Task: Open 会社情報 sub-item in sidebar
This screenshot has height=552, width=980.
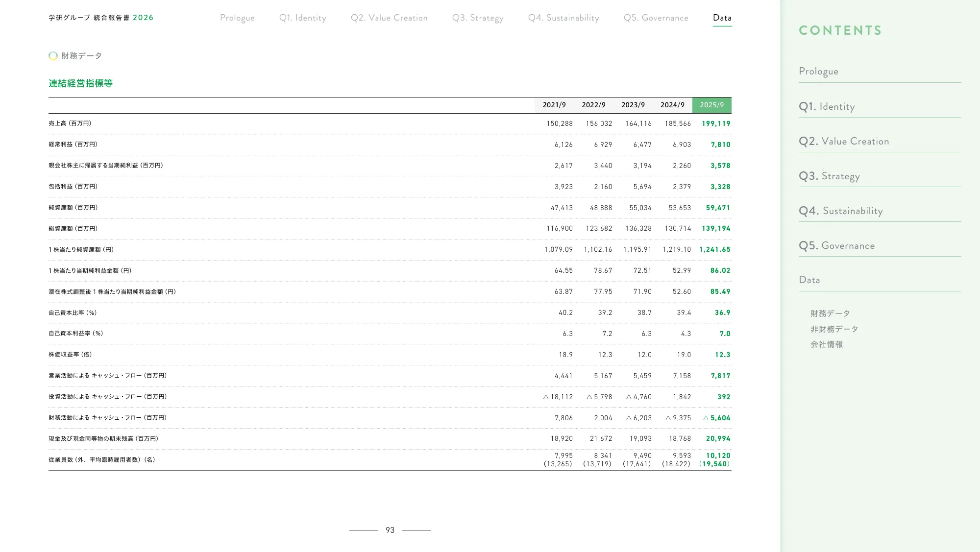Action: (x=827, y=344)
